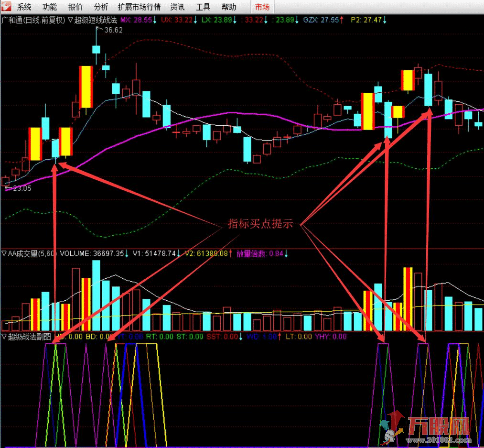Image resolution: width=484 pixels, height=448 pixels.
Task: Click the LT: 0.00 indicator value
Action: (299, 336)
